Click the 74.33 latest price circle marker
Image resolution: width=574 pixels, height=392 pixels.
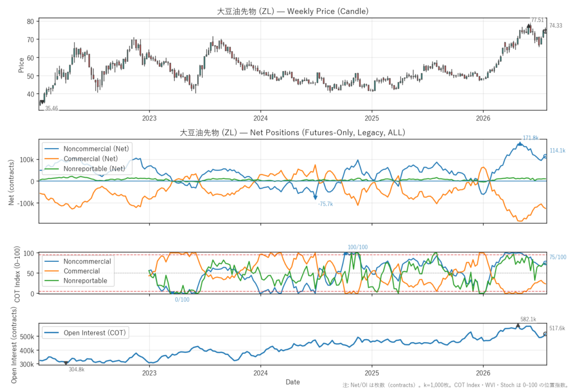[x=545, y=31]
